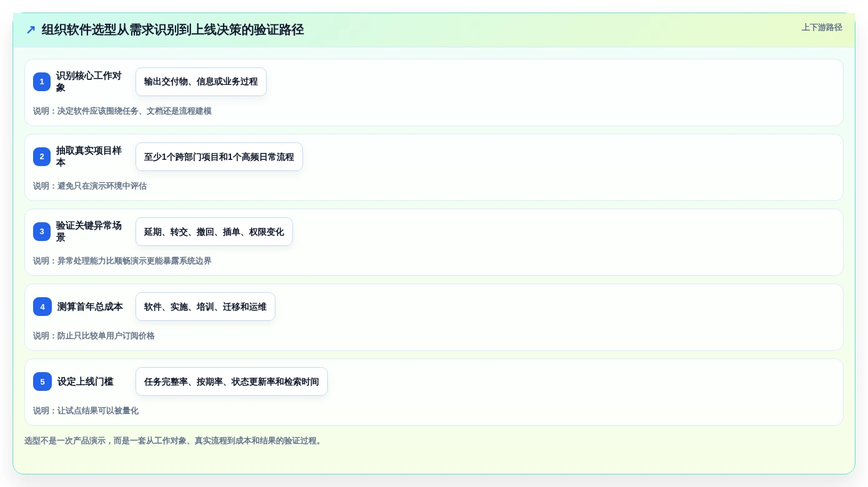Click the step title 识别核心工作对象
This screenshot has width=868, height=487.
coord(89,82)
